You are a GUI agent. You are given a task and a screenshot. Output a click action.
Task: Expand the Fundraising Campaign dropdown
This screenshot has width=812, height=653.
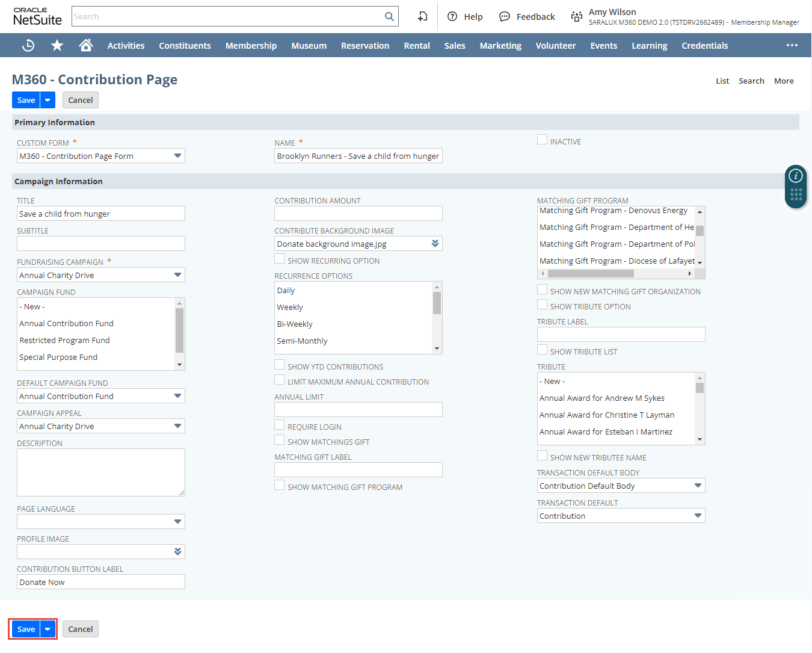[x=177, y=275]
